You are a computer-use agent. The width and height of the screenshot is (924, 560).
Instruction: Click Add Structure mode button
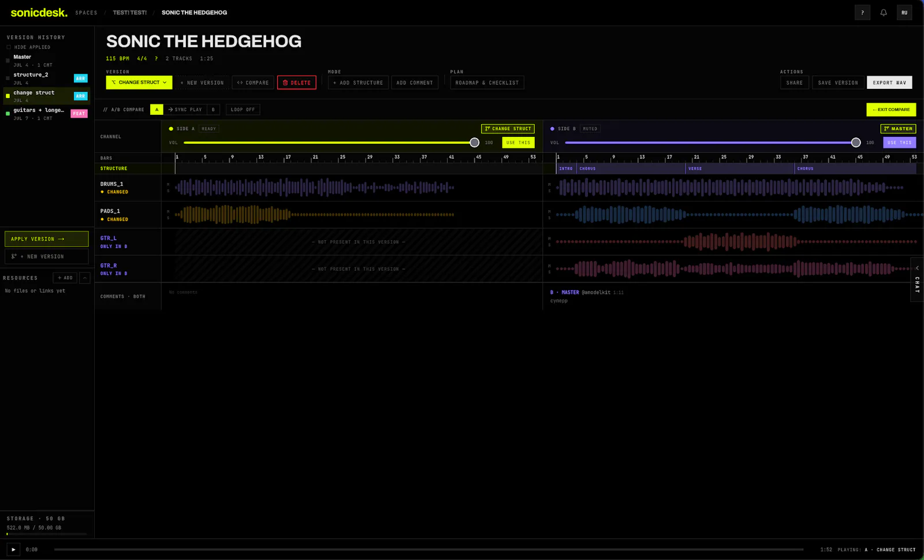pos(358,83)
